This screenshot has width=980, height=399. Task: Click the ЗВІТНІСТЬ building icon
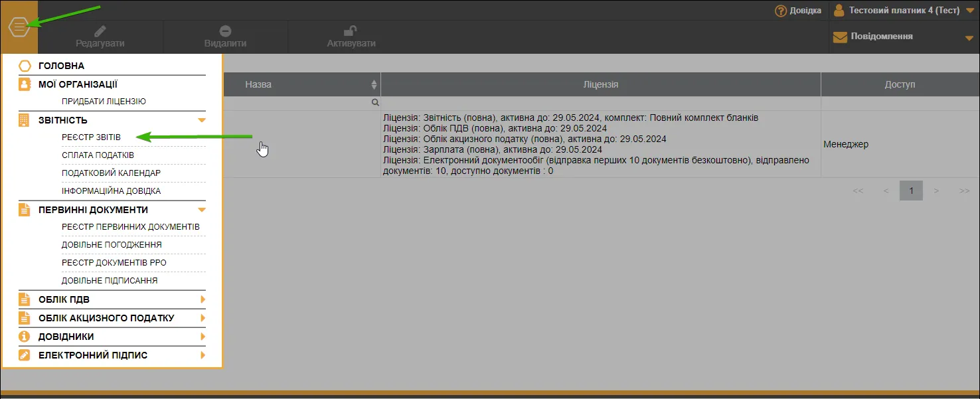25,120
